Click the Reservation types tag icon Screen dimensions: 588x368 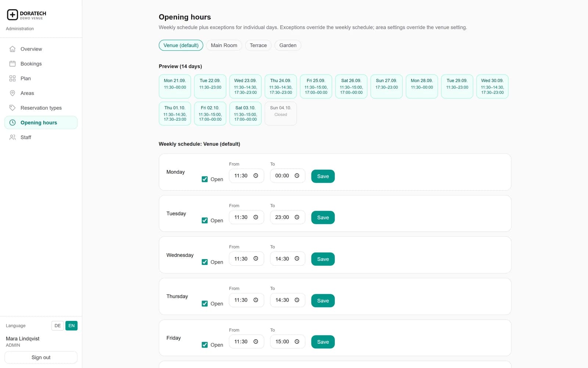pos(12,108)
